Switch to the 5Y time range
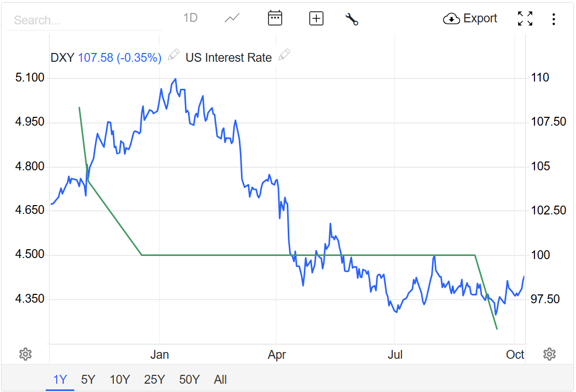The height and width of the screenshot is (392, 576). pyautogui.click(x=88, y=380)
